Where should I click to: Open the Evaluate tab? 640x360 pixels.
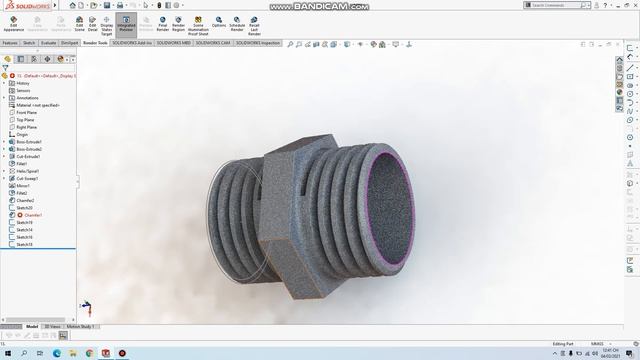tap(48, 43)
